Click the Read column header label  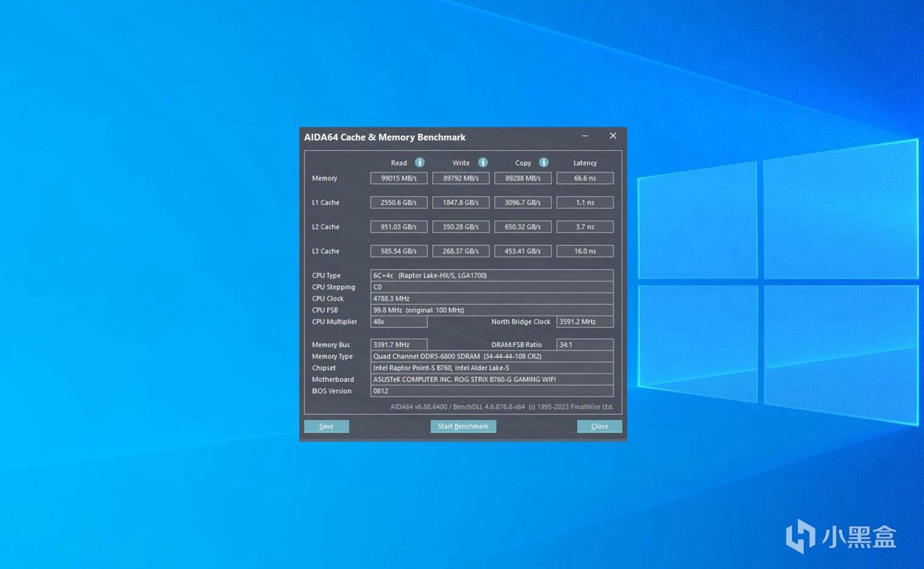(399, 163)
